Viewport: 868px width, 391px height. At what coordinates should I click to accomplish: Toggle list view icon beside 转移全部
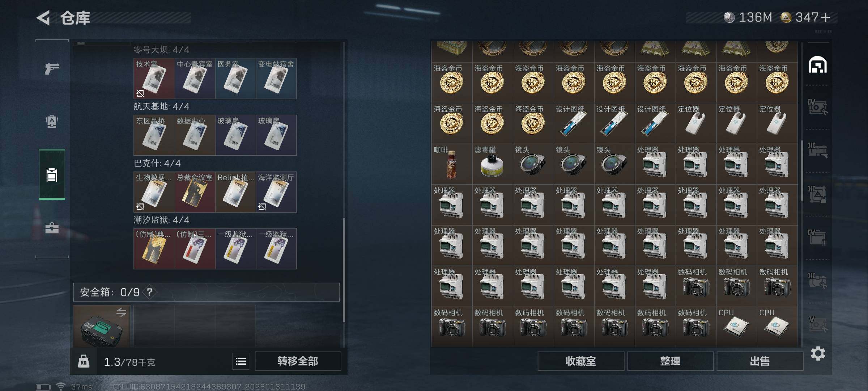coord(241,361)
